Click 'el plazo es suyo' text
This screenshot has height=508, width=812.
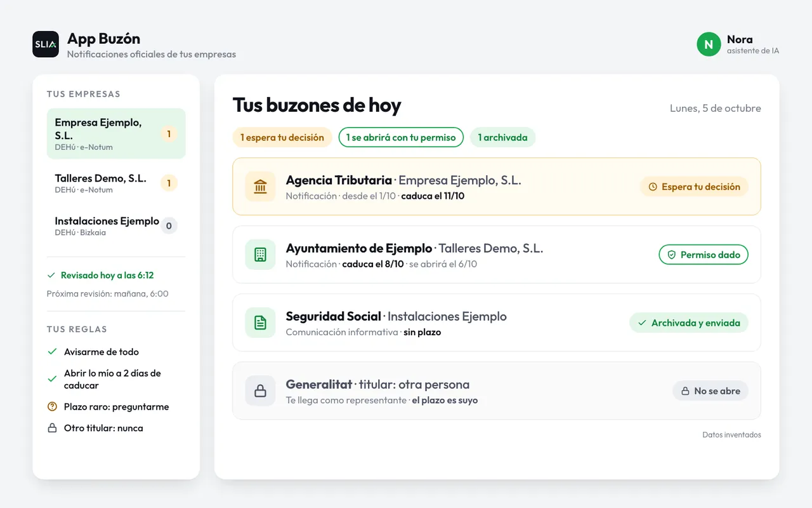coord(445,401)
